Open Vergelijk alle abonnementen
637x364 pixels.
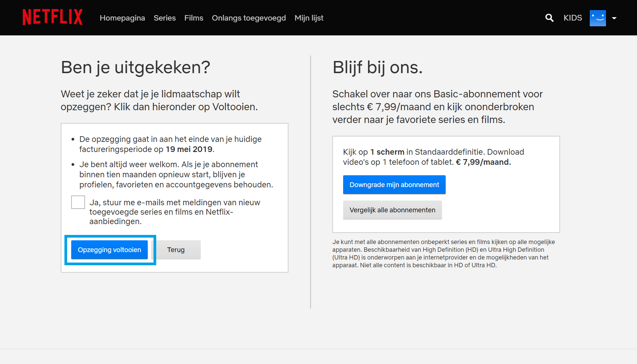[392, 210]
